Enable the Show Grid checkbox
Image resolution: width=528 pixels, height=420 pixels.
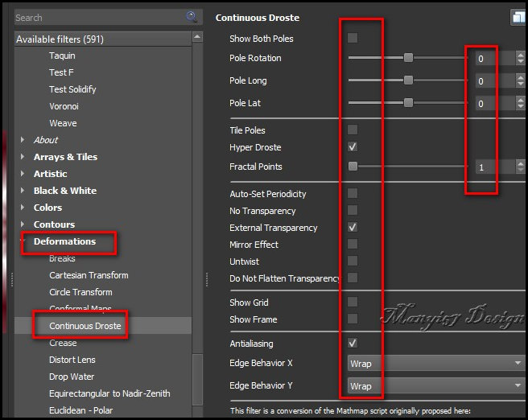click(353, 302)
